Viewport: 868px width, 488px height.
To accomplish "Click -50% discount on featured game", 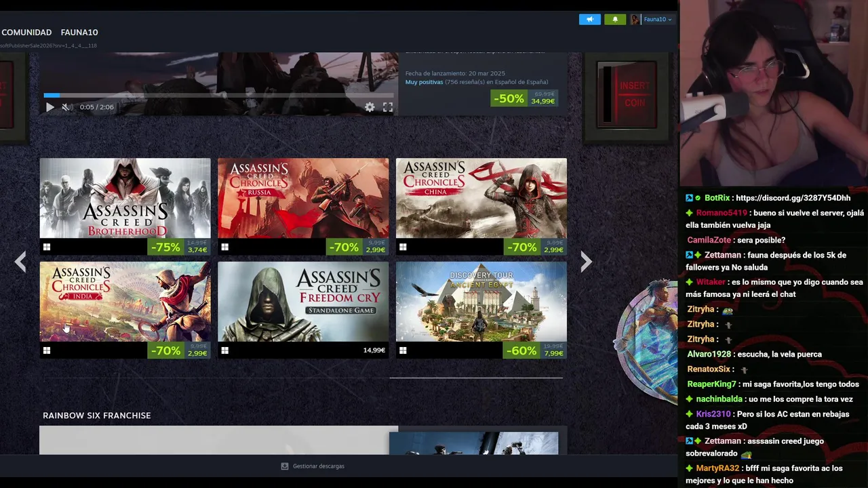I will (509, 98).
